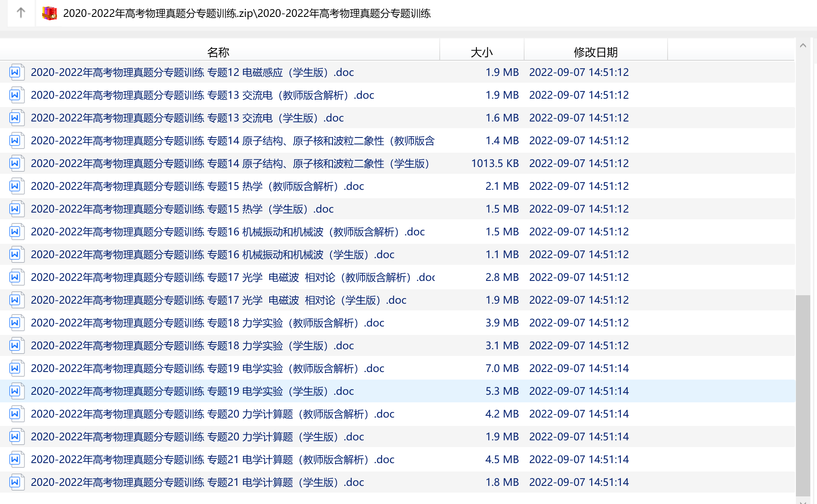
Task: Click the WinRAR archive icon in path bar
Action: pos(50,13)
